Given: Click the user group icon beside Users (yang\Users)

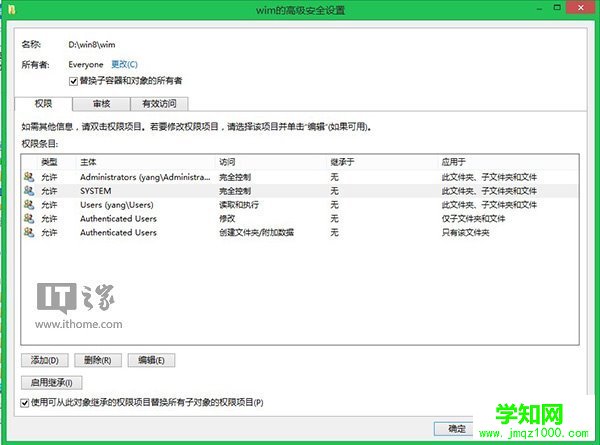Looking at the screenshot, I should (x=29, y=204).
